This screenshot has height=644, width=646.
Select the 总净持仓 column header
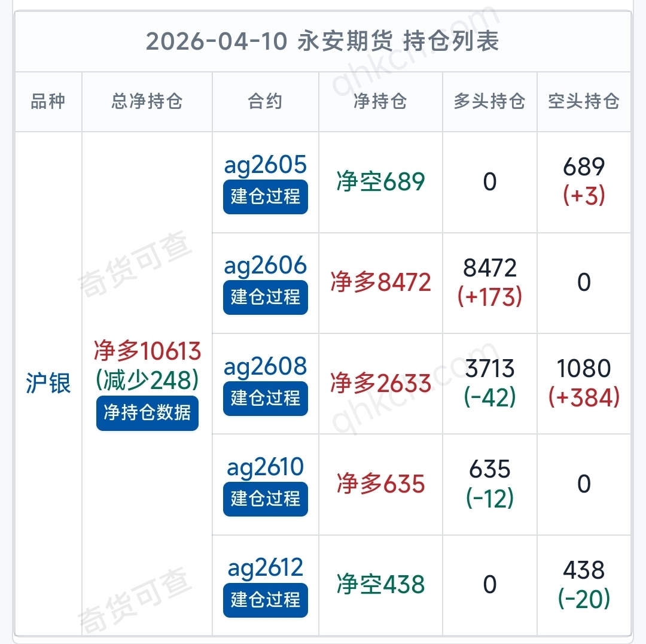click(x=147, y=101)
